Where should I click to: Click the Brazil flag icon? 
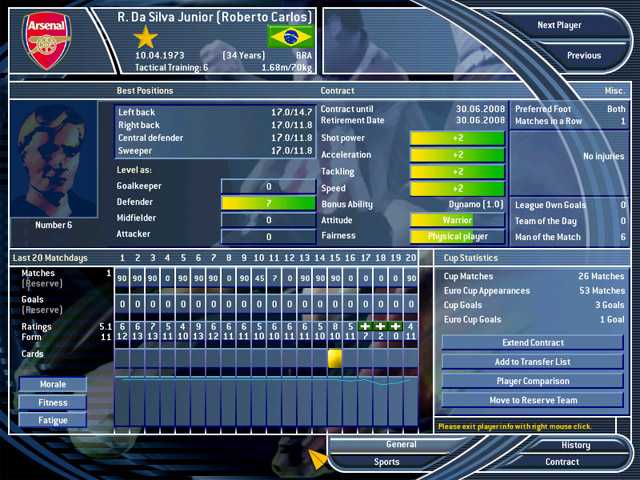click(x=290, y=37)
